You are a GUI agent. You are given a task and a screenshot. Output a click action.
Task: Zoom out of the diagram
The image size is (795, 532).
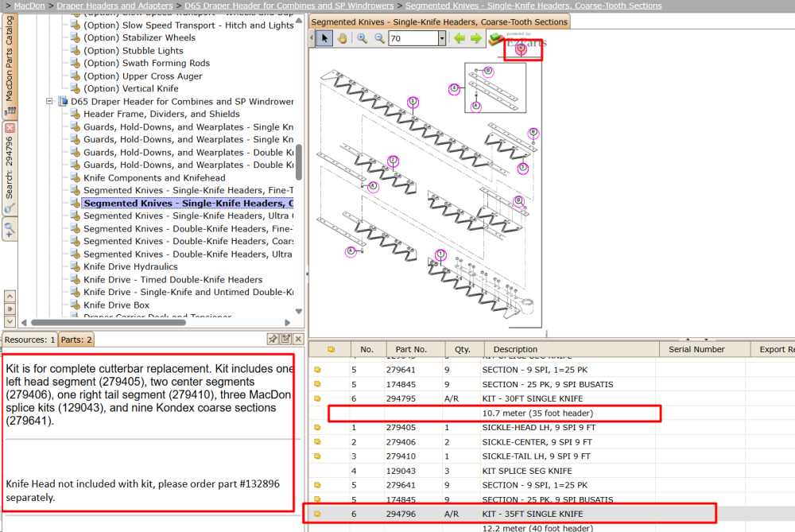pos(379,38)
